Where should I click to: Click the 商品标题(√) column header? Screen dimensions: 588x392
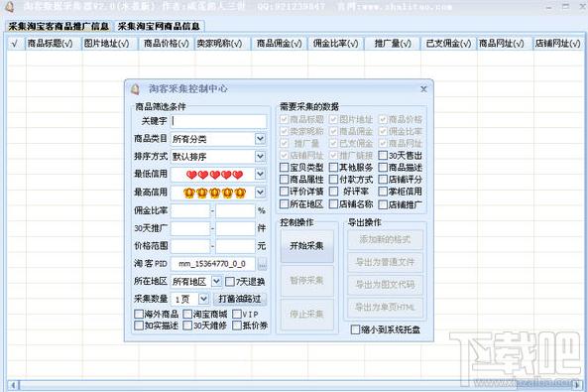coord(54,44)
